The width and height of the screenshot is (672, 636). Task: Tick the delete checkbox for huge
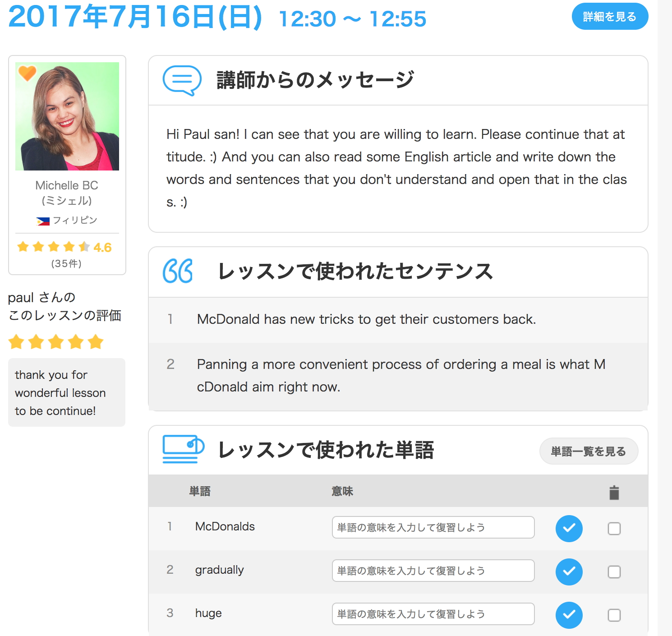point(614,615)
